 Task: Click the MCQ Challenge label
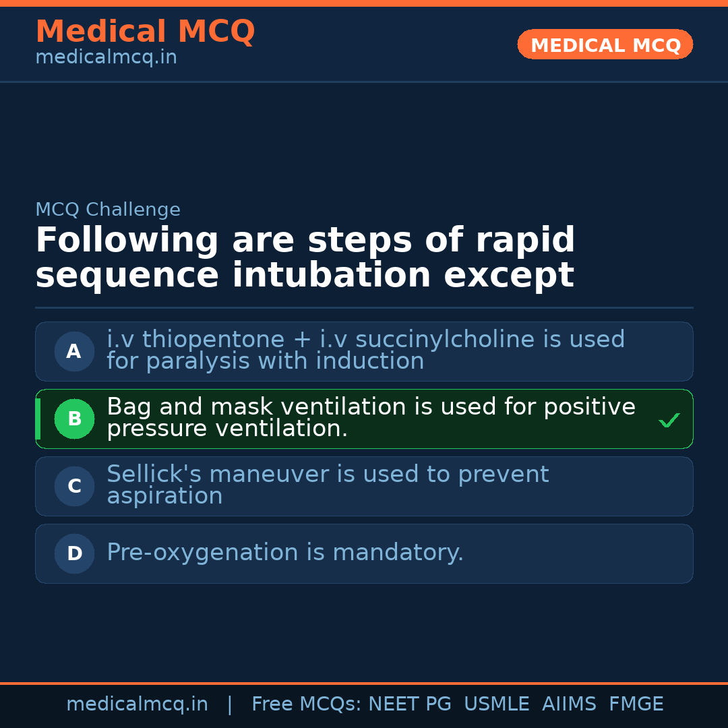108,210
